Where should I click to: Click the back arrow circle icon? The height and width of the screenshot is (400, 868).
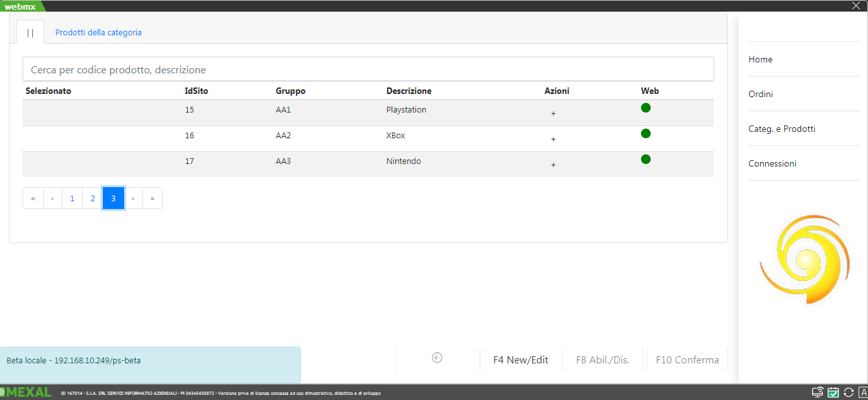[437, 358]
